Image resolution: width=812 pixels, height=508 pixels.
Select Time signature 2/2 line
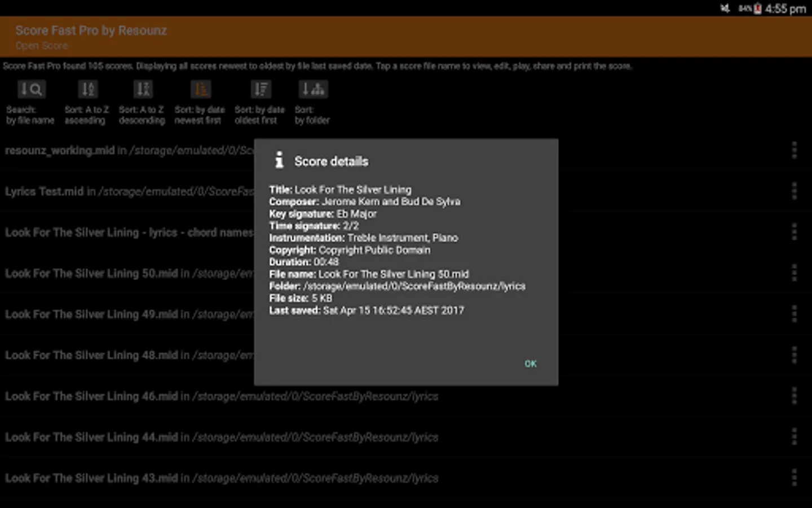pyautogui.click(x=314, y=226)
